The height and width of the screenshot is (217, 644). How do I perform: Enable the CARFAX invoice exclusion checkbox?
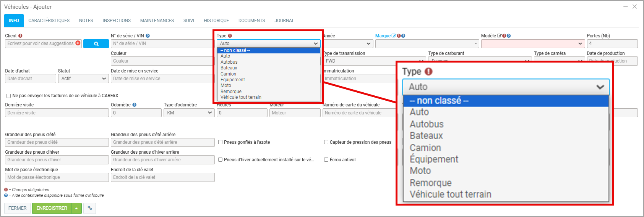tap(8, 96)
